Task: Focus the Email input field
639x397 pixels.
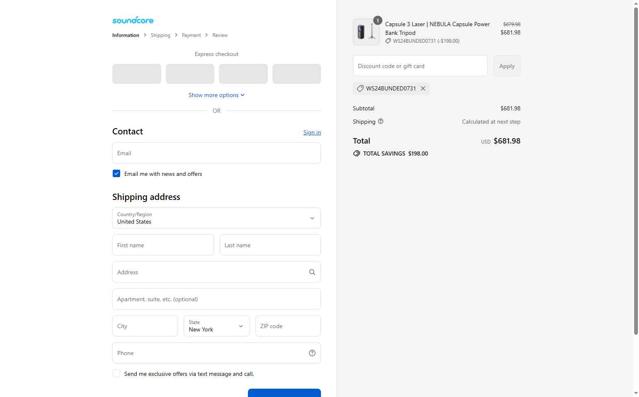Action: [216, 153]
